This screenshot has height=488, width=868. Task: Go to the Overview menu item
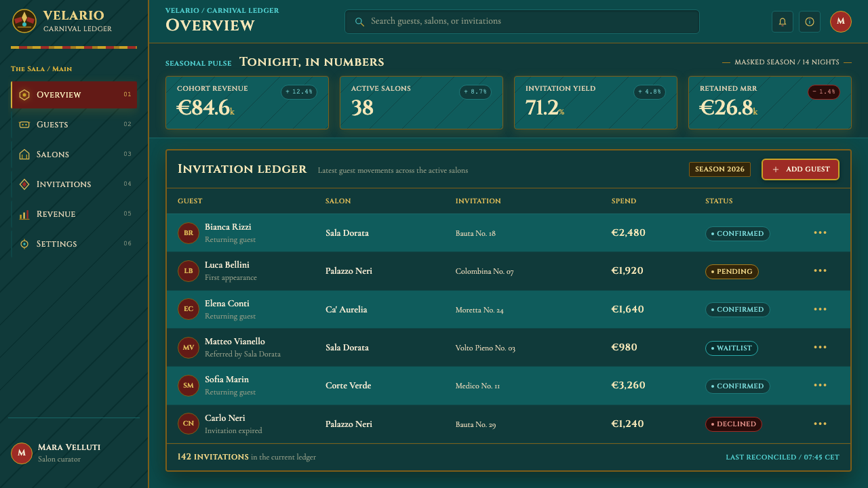click(x=74, y=95)
